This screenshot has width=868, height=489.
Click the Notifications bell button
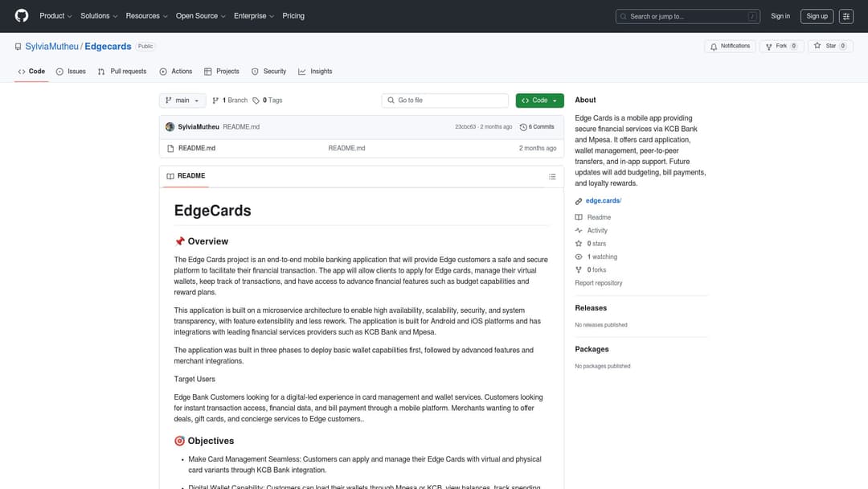(x=730, y=47)
